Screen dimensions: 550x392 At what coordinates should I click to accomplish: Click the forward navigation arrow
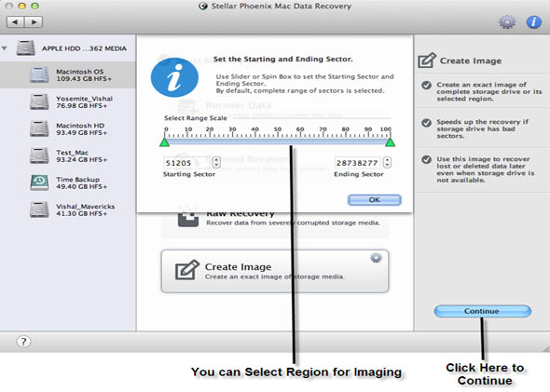(x=34, y=22)
